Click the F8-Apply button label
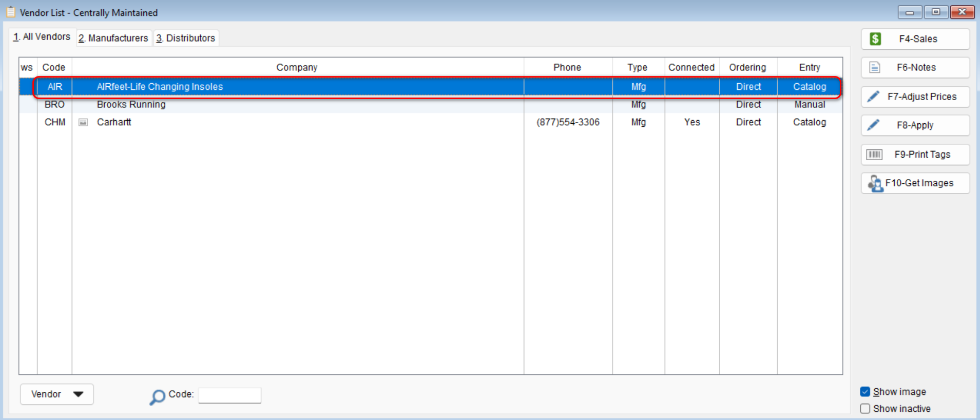Image resolution: width=980 pixels, height=420 pixels. click(x=915, y=125)
